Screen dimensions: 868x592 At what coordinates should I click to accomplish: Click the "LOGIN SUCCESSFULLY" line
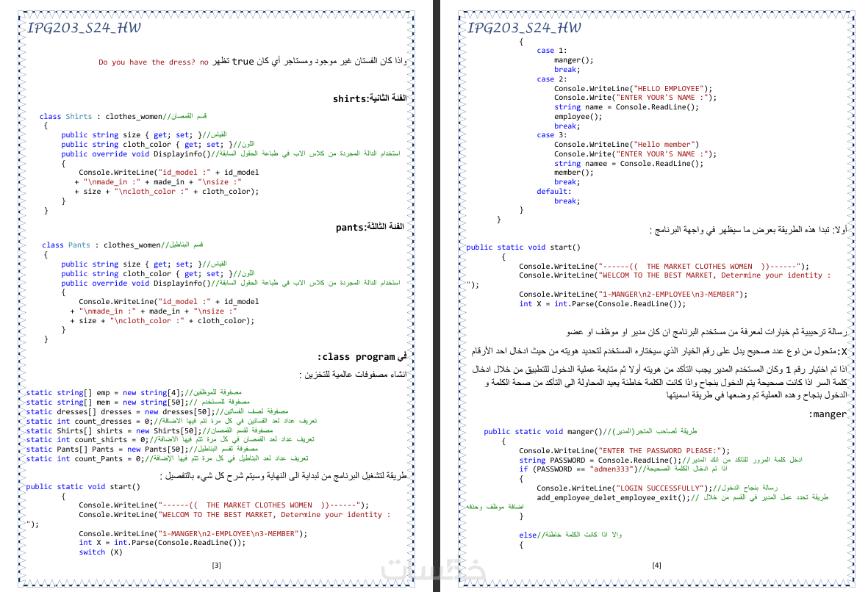[x=625, y=488]
